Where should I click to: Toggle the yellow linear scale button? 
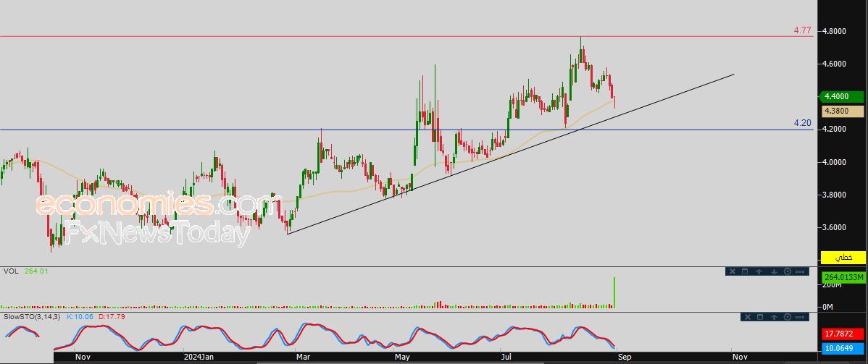click(843, 257)
